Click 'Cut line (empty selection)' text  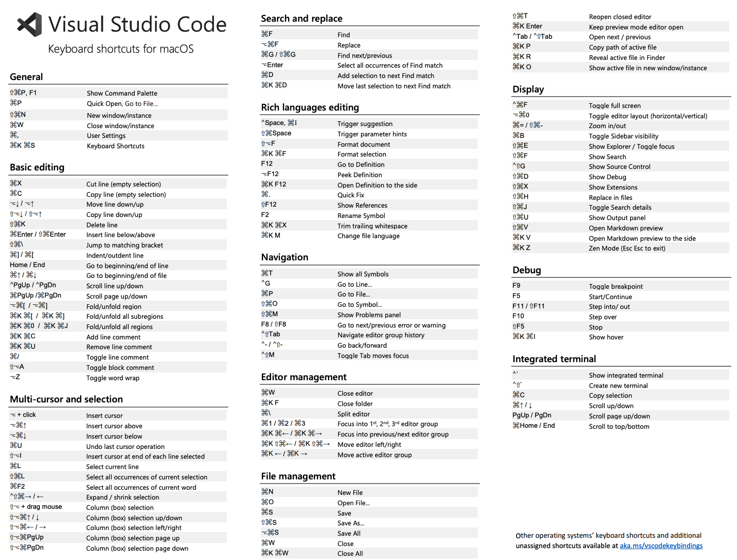[123, 184]
